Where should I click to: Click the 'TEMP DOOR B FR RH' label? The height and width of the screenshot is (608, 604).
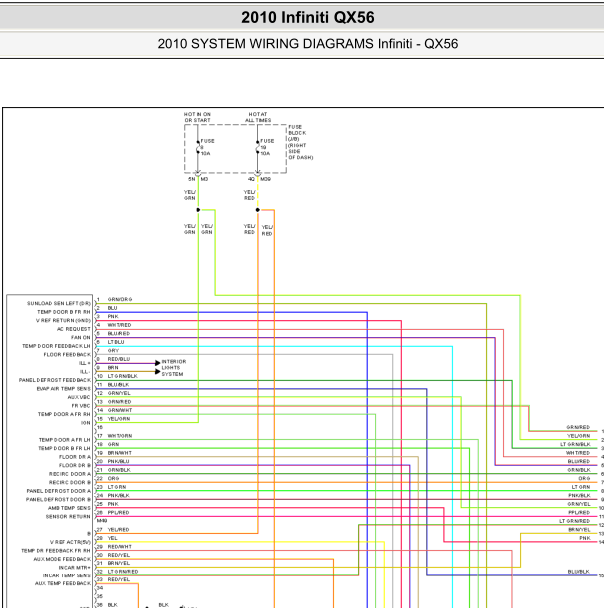(x=64, y=312)
